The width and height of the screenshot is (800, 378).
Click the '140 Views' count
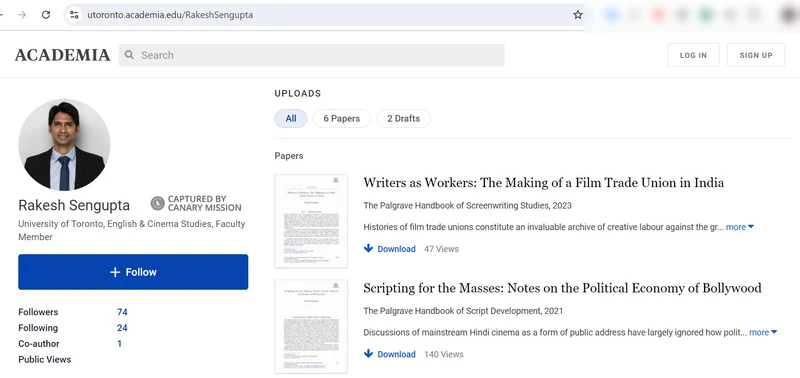coord(444,354)
